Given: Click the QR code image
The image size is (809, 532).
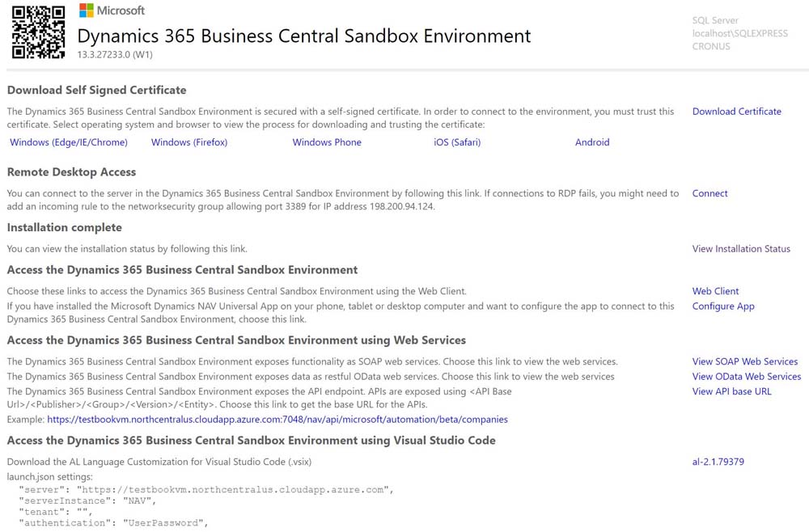Looking at the screenshot, I should coord(38,32).
